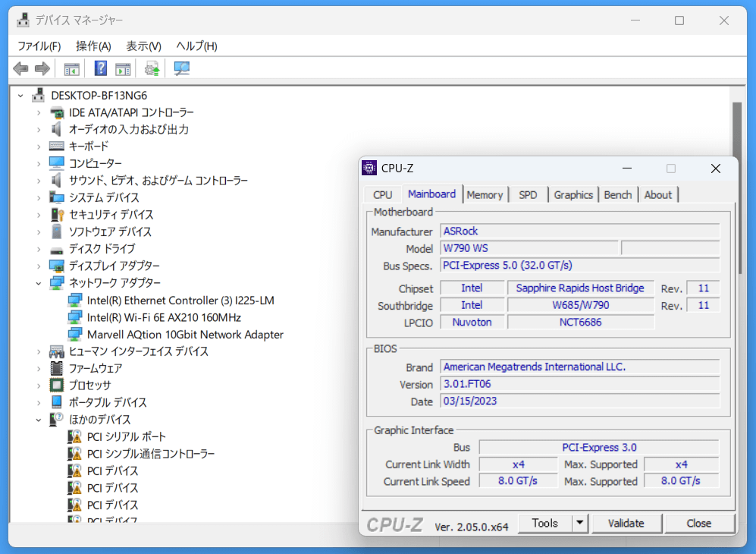Viewport: 756px width, 554px height.
Task: Switch to the Bench tab in CPU-Z
Action: pos(618,195)
